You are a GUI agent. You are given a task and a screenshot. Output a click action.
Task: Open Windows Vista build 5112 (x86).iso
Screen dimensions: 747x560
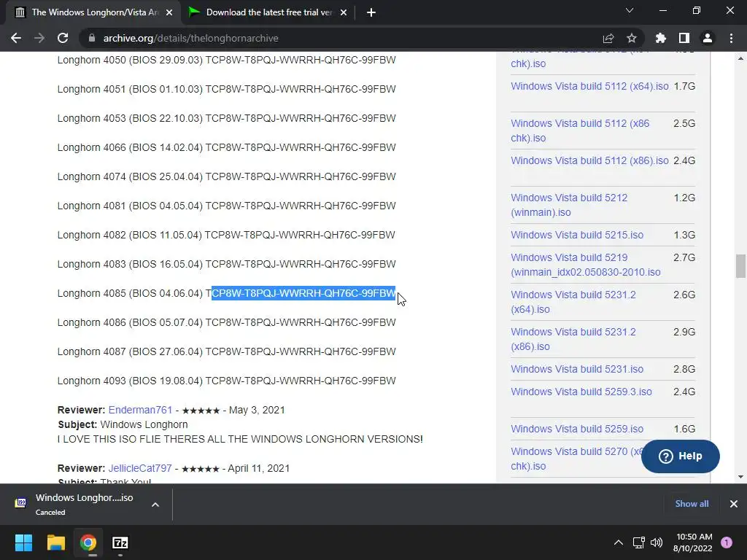589,160
